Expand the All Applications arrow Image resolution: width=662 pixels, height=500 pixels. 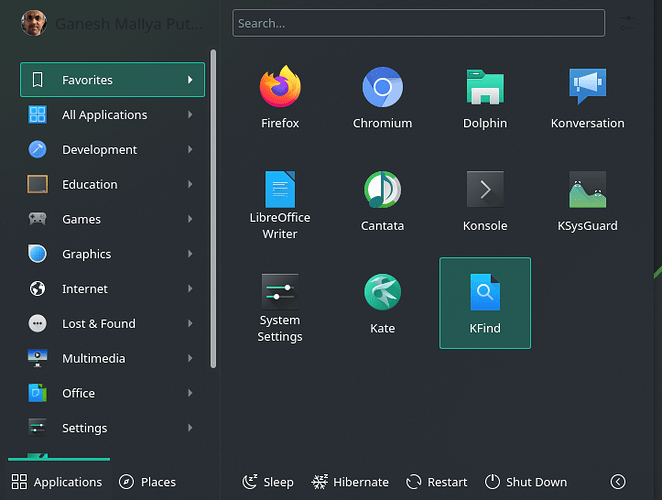190,114
